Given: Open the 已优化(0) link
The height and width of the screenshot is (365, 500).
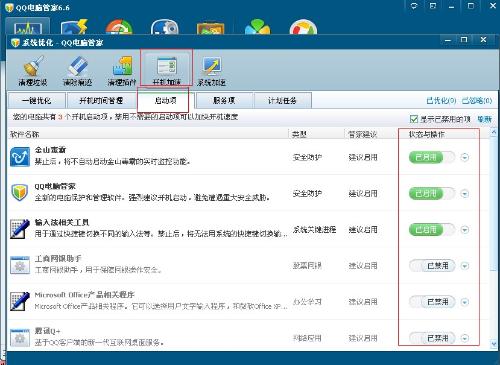Looking at the screenshot, I should pos(441,100).
